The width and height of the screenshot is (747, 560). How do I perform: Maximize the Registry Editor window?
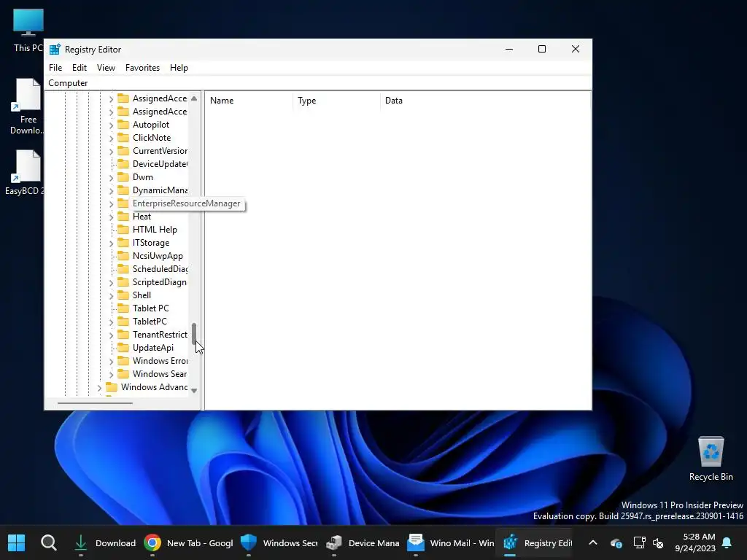[x=542, y=49]
